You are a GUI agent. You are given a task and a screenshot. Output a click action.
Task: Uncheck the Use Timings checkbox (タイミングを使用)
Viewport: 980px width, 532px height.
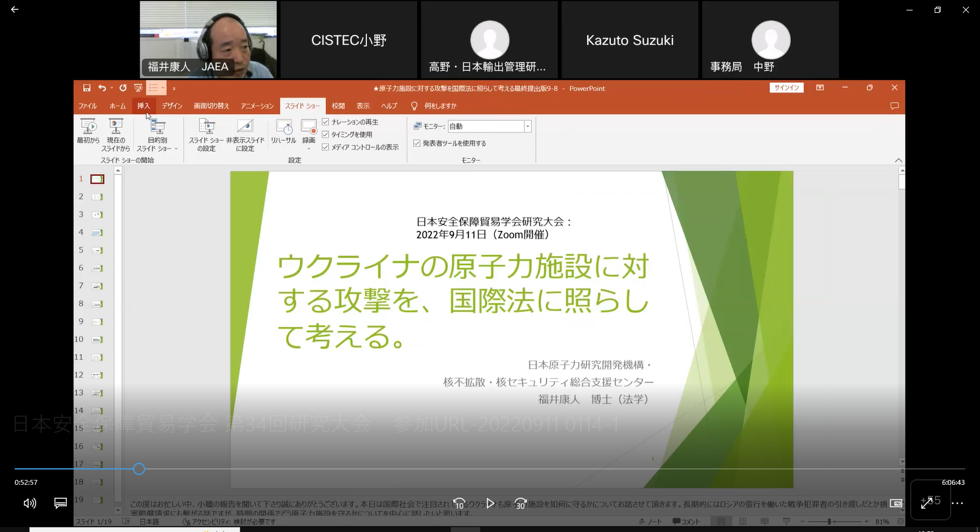[326, 134]
